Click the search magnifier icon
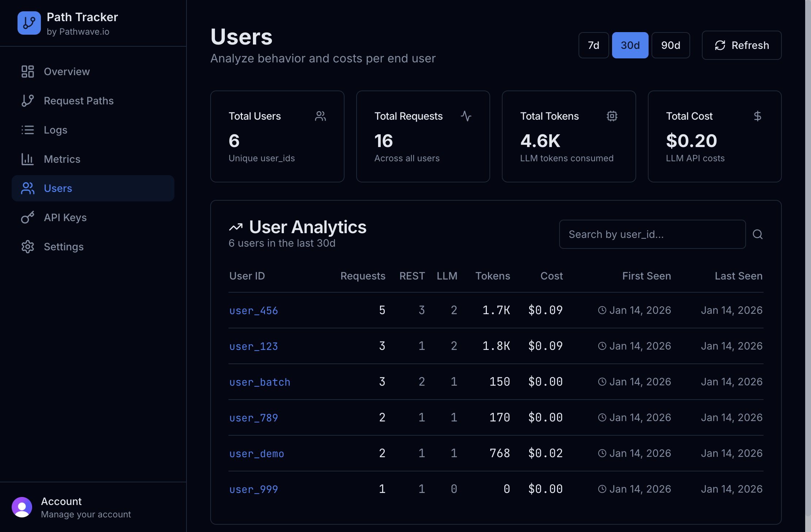 point(758,234)
